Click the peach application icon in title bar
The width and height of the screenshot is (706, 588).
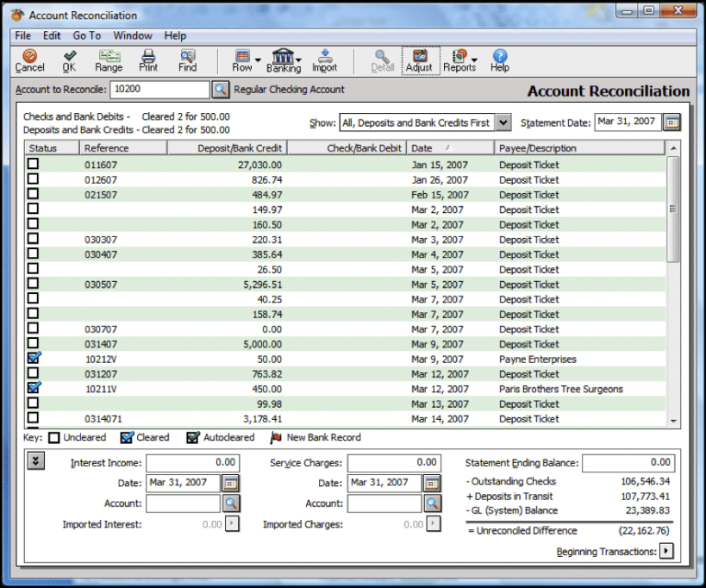click(17, 15)
